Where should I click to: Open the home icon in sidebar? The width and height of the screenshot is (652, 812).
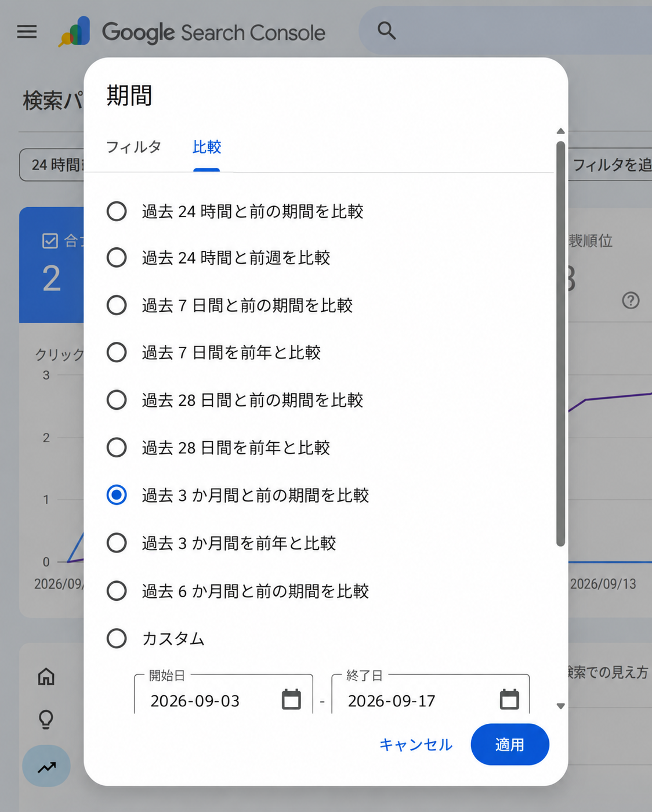pyautogui.click(x=46, y=676)
